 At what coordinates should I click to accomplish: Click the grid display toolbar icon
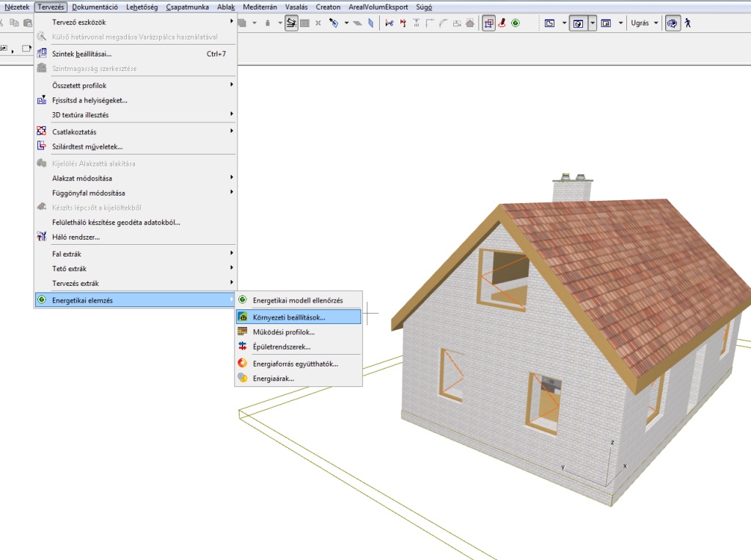point(304,23)
